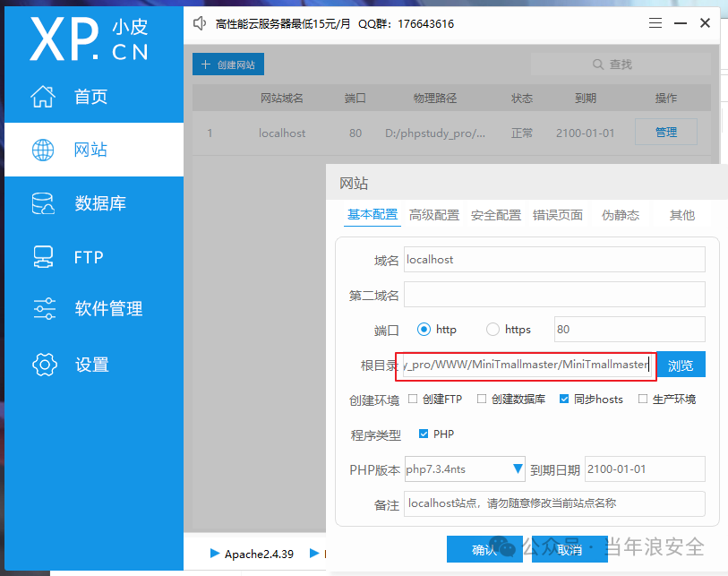Click 管理 for localhost site

(x=666, y=132)
